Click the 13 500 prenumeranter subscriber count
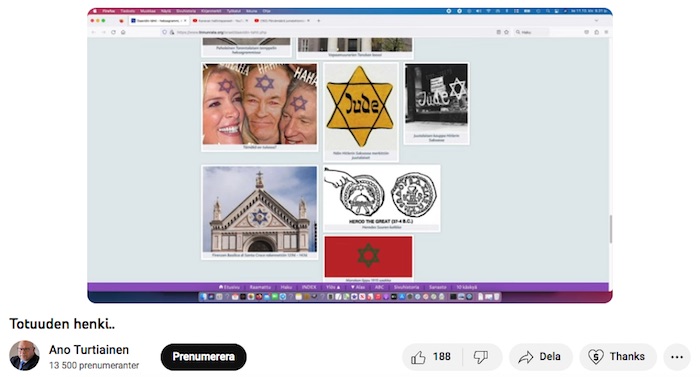 click(x=94, y=365)
